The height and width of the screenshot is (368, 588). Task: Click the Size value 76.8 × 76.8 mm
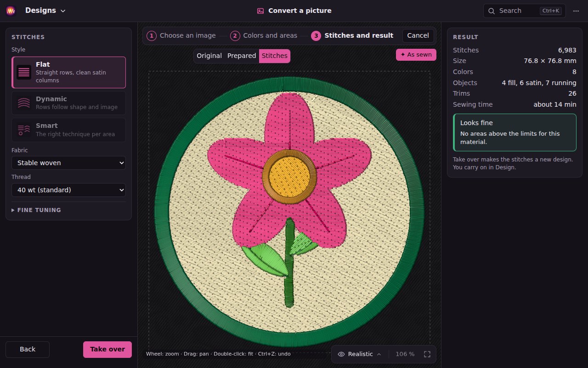pyautogui.click(x=550, y=61)
